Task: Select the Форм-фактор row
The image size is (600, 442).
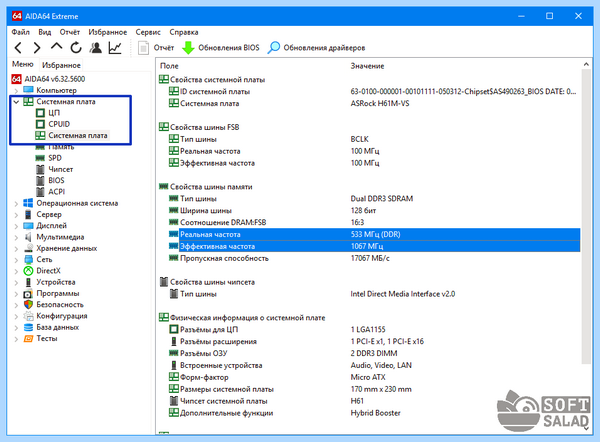Action: click(x=375, y=377)
